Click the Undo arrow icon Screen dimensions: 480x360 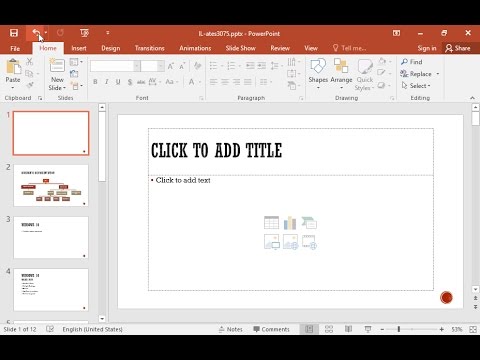click(36, 33)
